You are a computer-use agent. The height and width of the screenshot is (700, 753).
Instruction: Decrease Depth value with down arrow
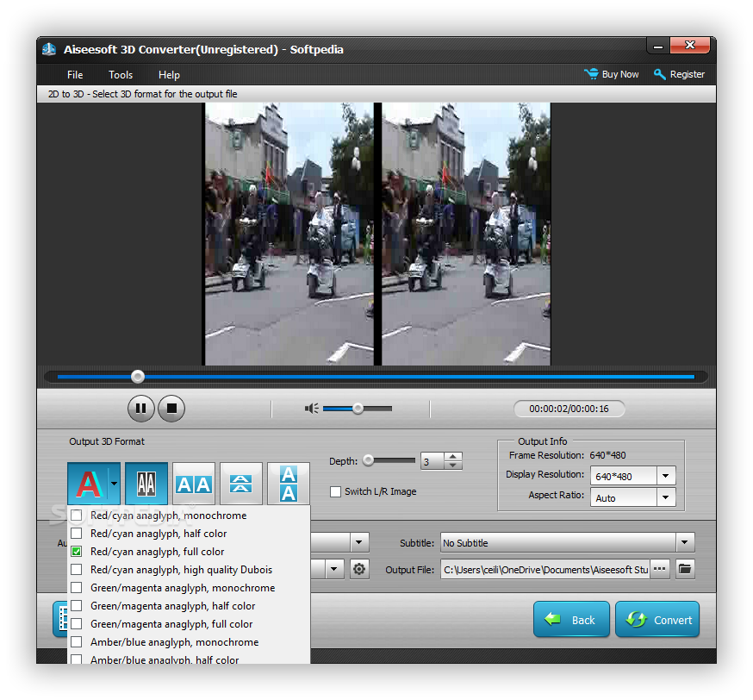tap(453, 465)
